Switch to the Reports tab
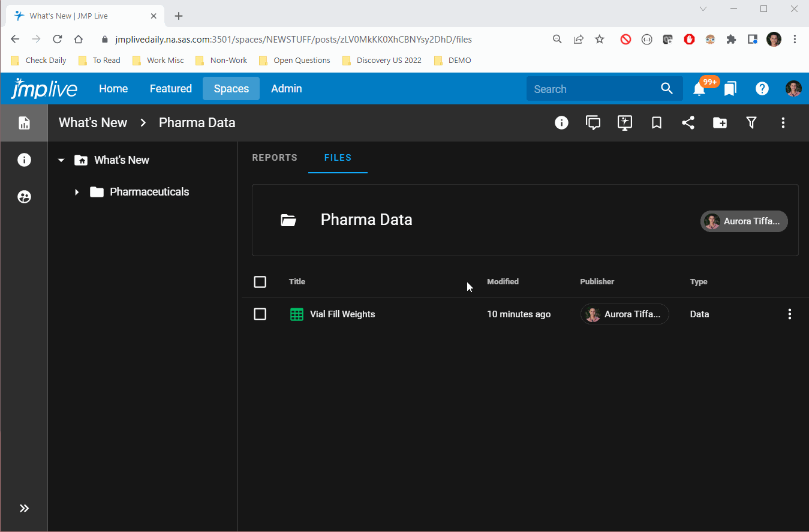809x532 pixels. [275, 158]
